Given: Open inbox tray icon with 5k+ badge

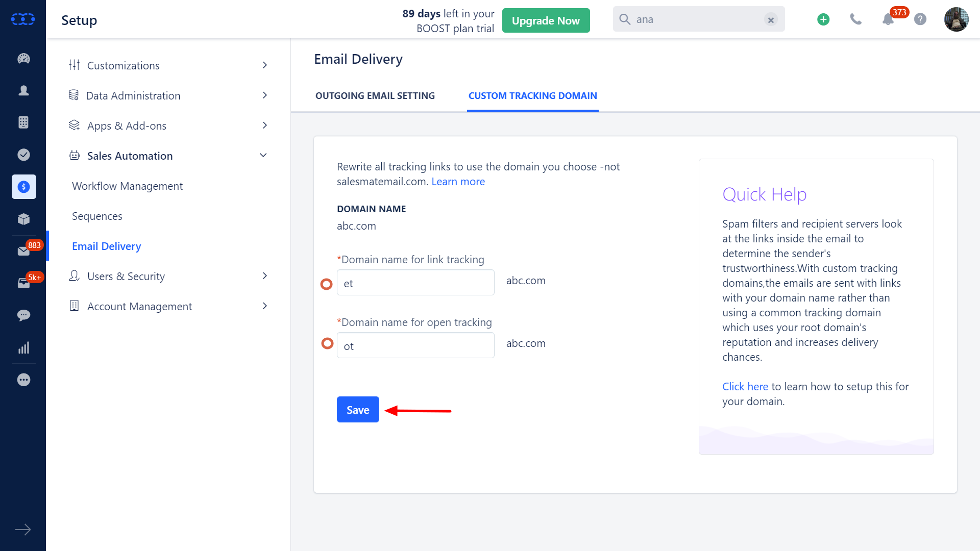Looking at the screenshot, I should point(23,283).
